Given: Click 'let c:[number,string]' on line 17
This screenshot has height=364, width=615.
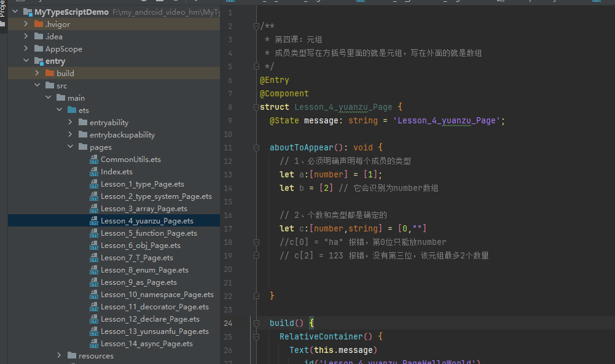Looking at the screenshot, I should point(331,228).
